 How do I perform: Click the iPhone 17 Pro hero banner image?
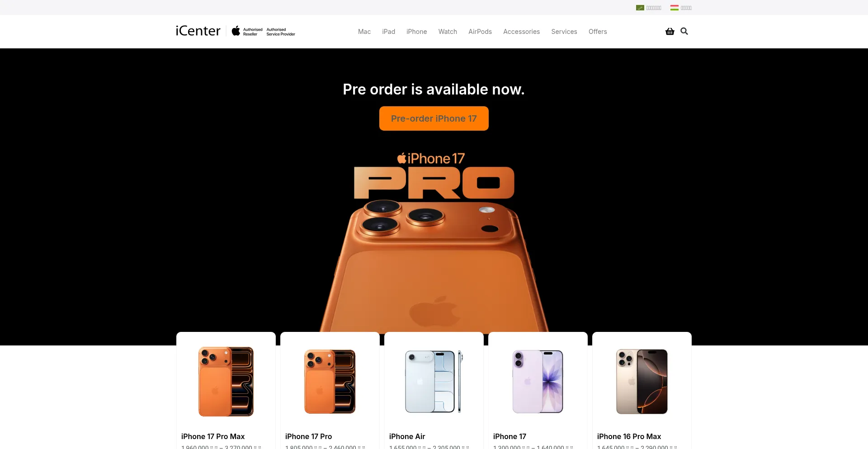click(434, 242)
